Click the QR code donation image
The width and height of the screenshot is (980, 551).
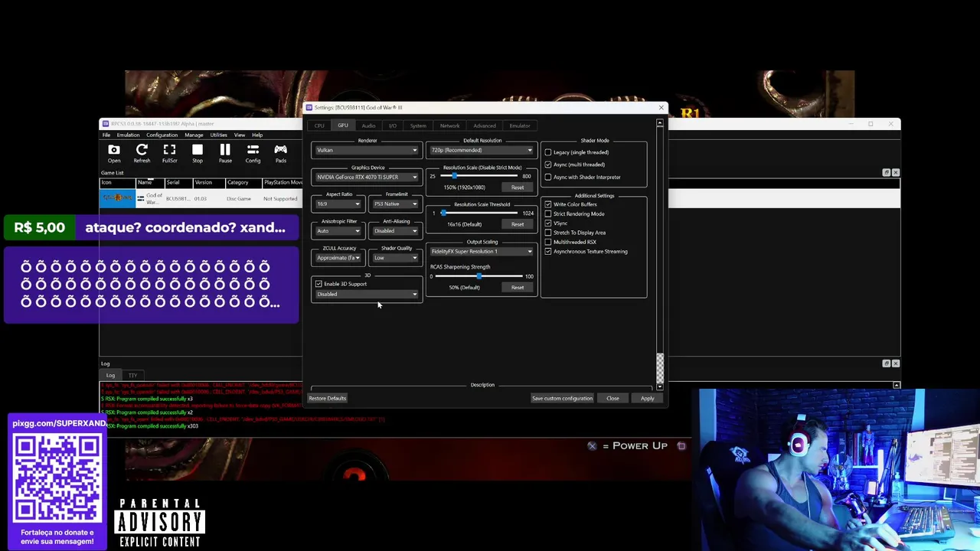coord(57,478)
